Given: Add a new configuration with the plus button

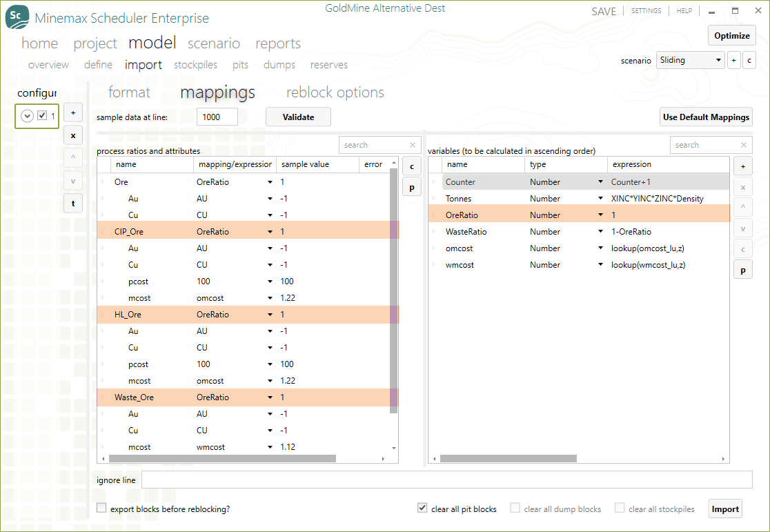Looking at the screenshot, I should (x=73, y=112).
